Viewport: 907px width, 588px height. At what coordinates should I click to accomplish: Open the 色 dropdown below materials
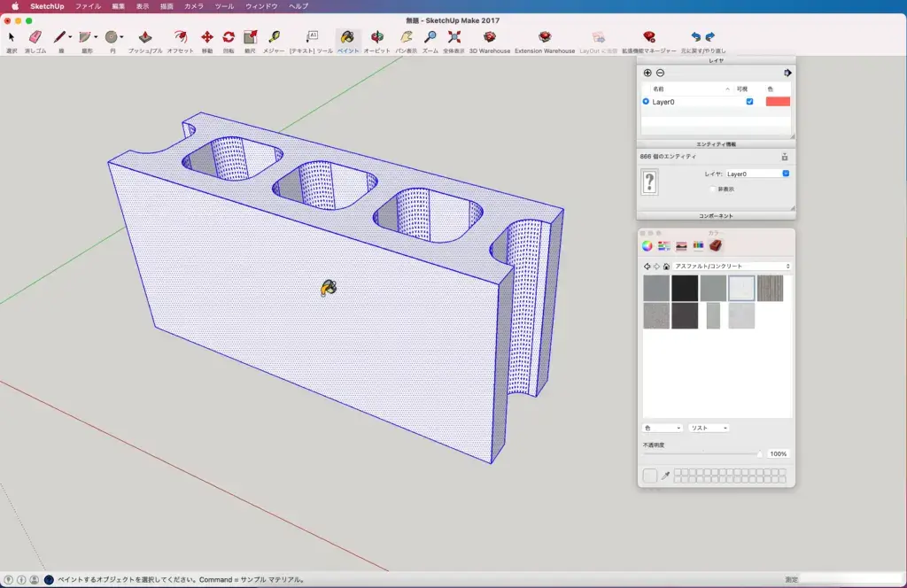[663, 428]
